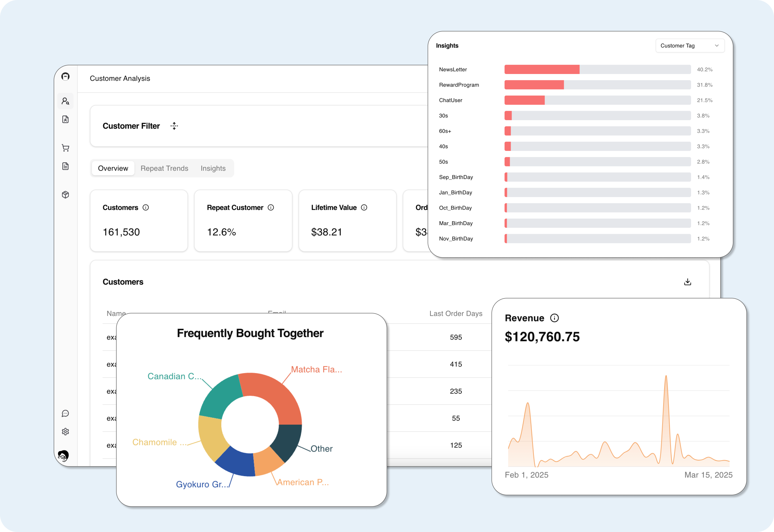Screen dimensions: 774x532
Task: Click info icon beside Repeat Customer
Action: (x=271, y=208)
